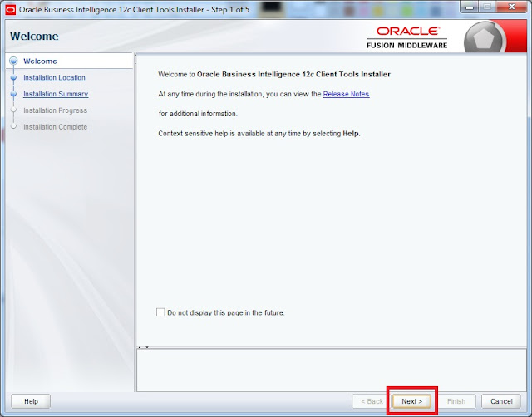Viewport: 532px width, 417px height.
Task: Click the 'Welcome' page heading text
Action: (x=34, y=36)
